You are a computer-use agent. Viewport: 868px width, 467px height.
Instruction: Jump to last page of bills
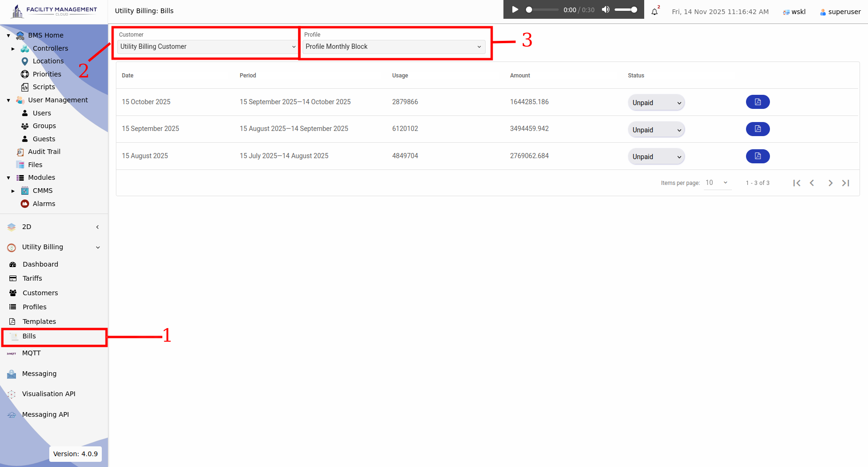point(846,183)
